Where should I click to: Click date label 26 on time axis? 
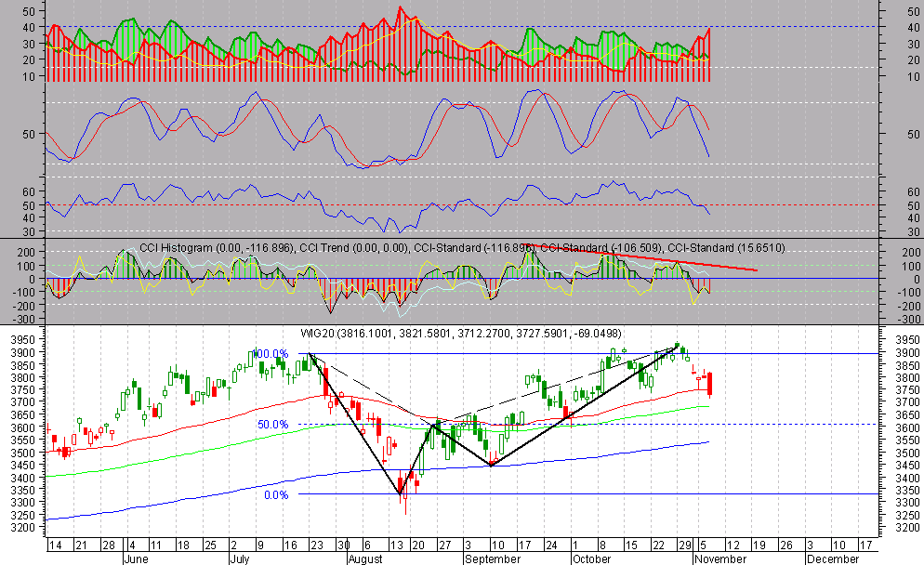click(786, 545)
